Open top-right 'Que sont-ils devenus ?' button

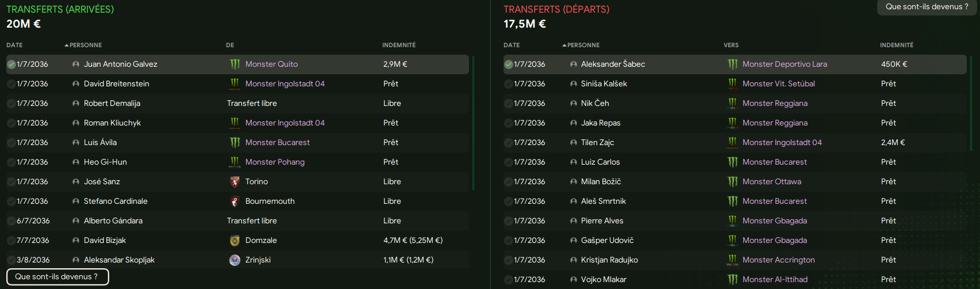click(x=927, y=7)
